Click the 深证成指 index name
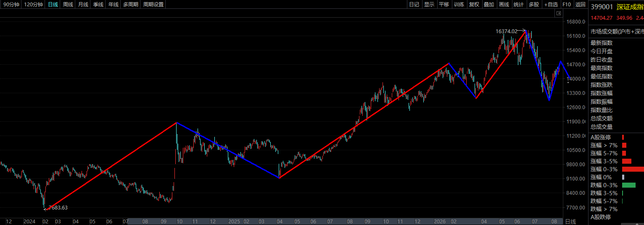The width and height of the screenshot is (644, 225). click(x=630, y=7)
